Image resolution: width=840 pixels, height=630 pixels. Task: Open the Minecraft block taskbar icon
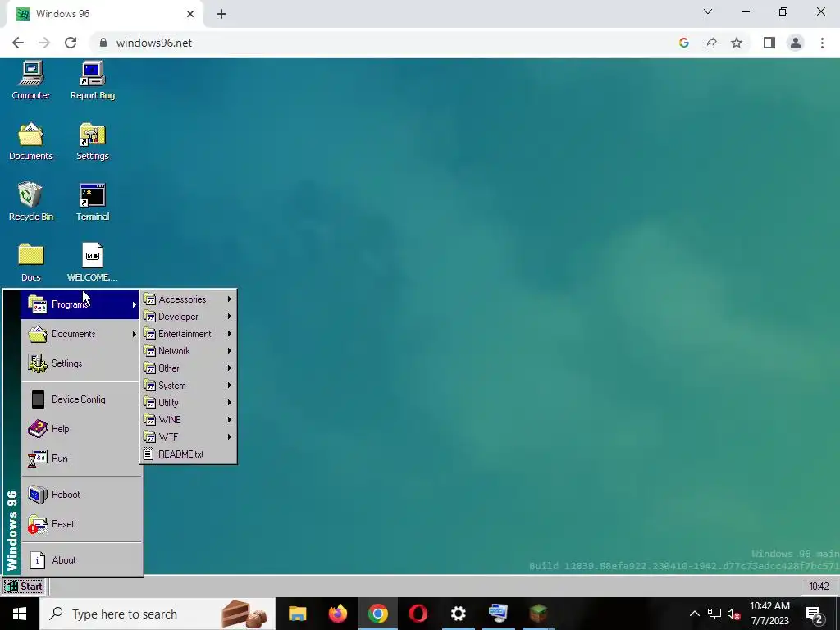pyautogui.click(x=538, y=614)
